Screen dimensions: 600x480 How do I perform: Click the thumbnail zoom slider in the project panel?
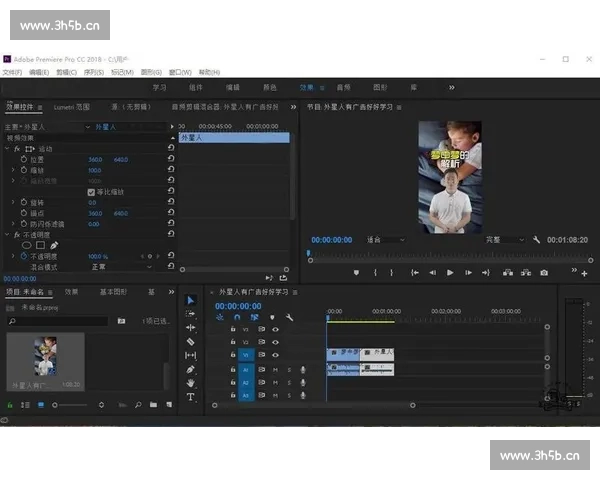[58, 405]
